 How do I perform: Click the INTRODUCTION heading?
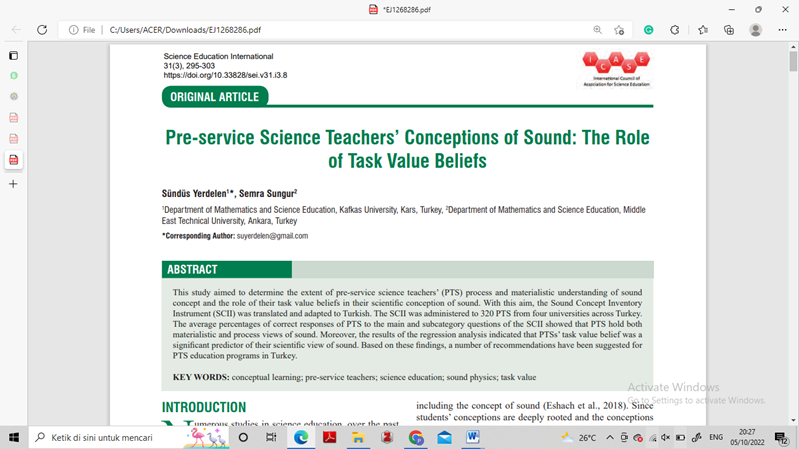coord(204,407)
